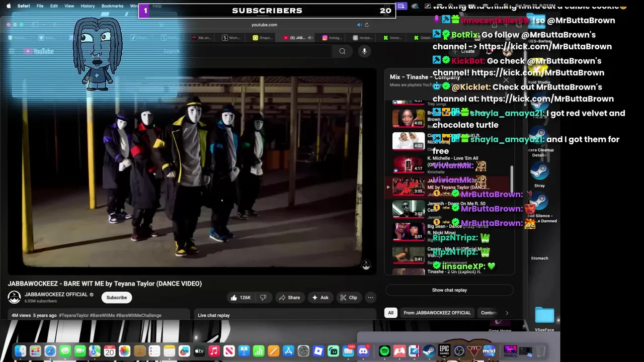Open the View menu

(69, 6)
